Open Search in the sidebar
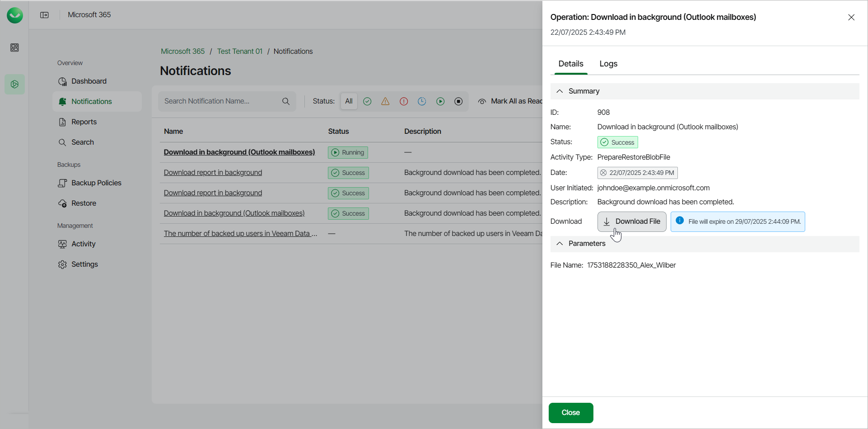Screen dimensions: 868x429 point(97,142)
